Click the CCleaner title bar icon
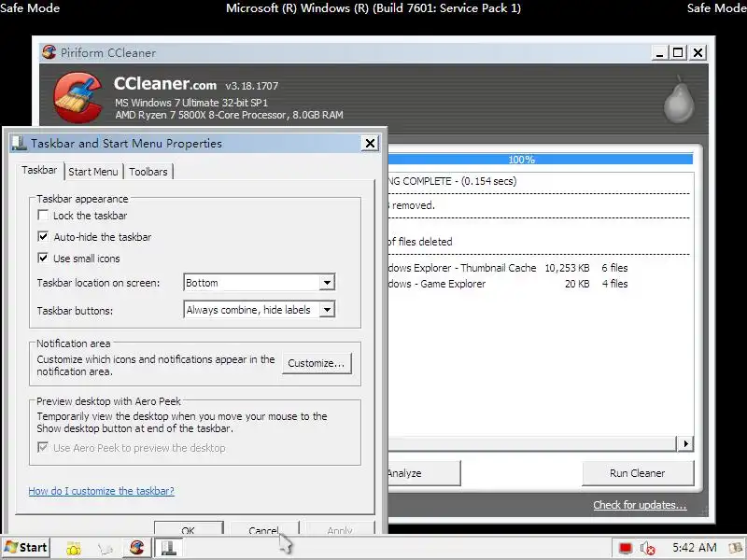 pos(49,52)
